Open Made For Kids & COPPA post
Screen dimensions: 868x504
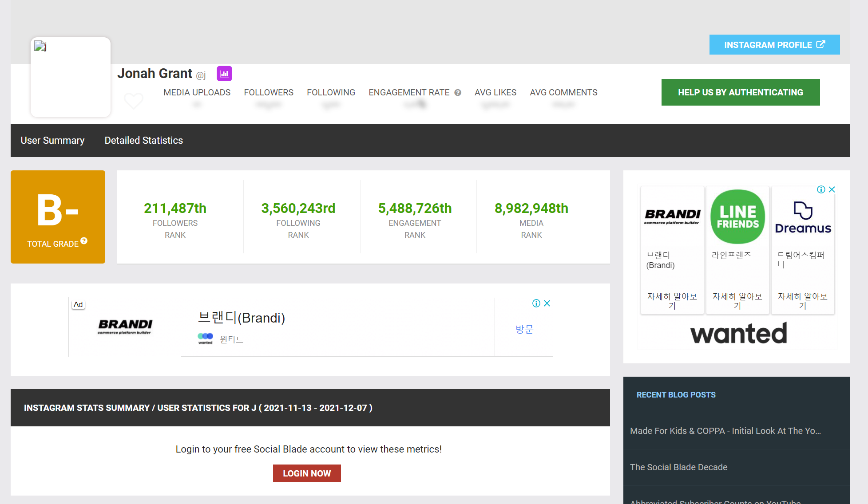(x=725, y=431)
